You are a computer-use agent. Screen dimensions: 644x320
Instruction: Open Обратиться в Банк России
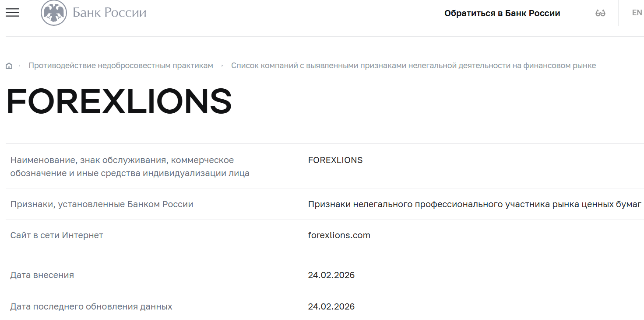click(502, 13)
